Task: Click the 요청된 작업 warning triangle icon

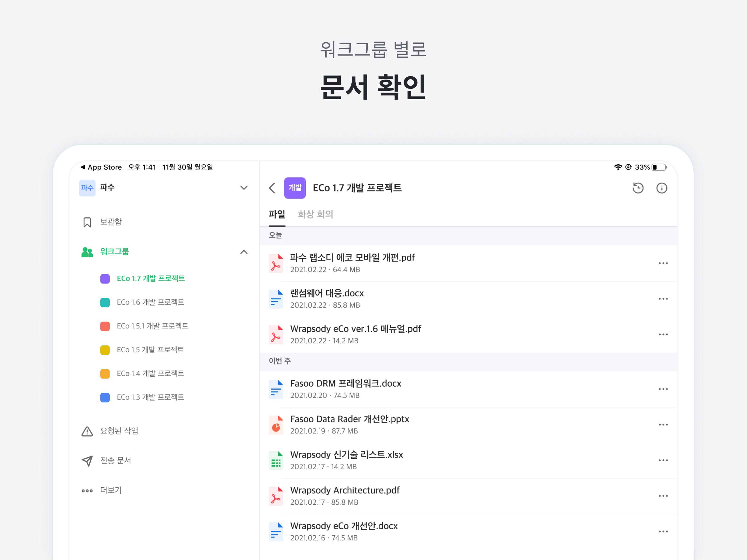Action: [x=87, y=431]
